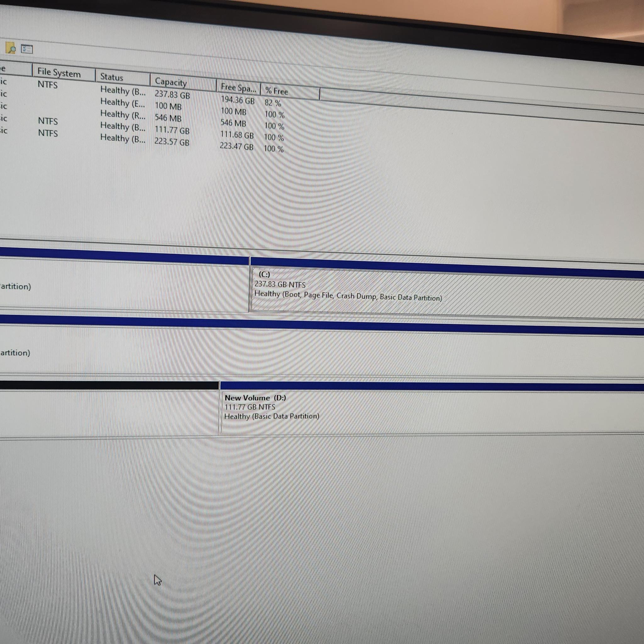Click the Healthy (R... status cell
644x644 pixels.
tap(123, 115)
